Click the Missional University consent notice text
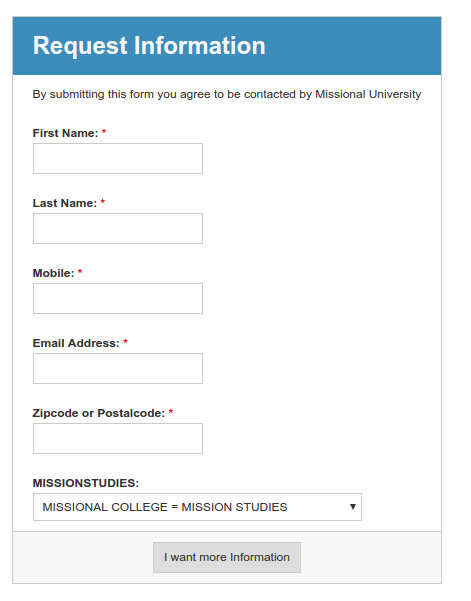This screenshot has width=471, height=601. click(x=227, y=94)
